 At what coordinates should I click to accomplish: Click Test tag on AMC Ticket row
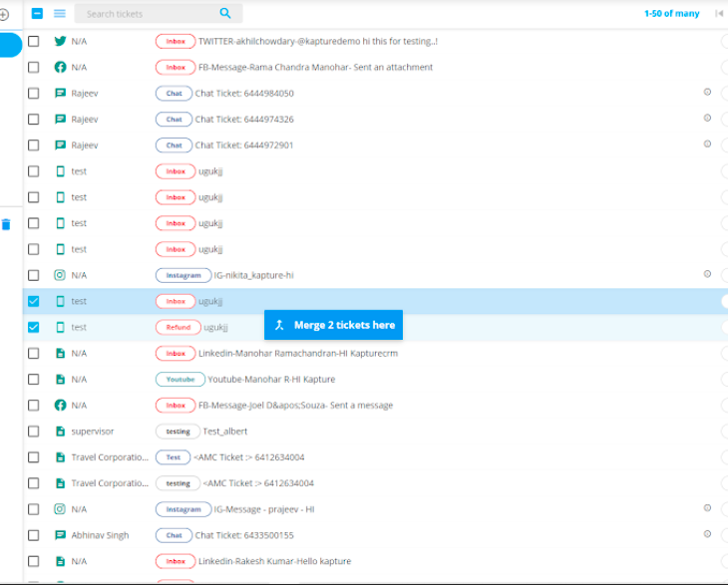[174, 457]
